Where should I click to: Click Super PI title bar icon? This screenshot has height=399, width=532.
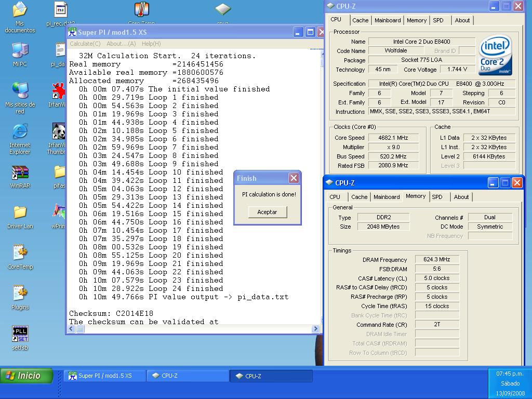click(72, 32)
